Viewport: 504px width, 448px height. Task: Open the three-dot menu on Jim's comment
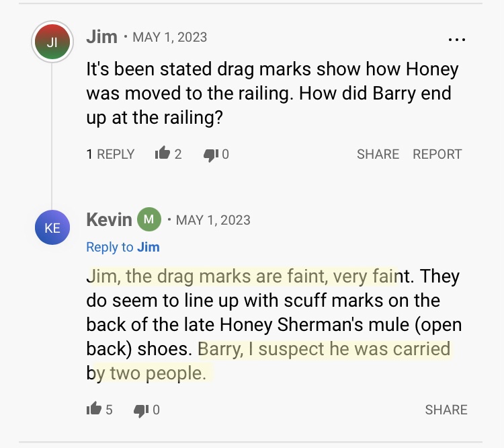(456, 40)
